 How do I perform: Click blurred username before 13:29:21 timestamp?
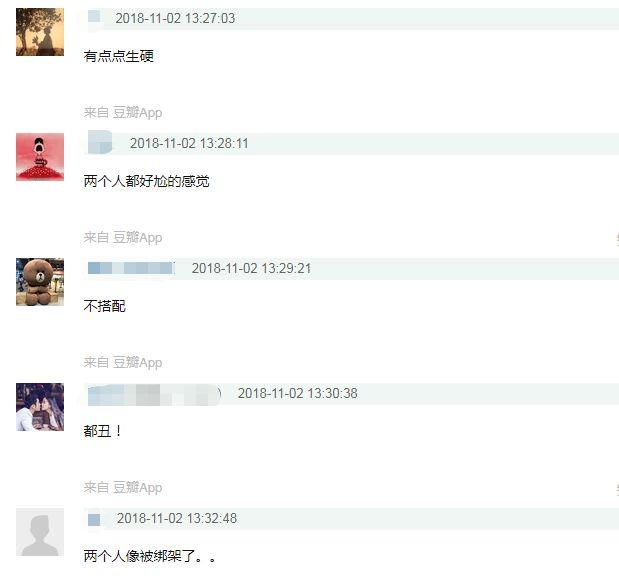tap(131, 268)
